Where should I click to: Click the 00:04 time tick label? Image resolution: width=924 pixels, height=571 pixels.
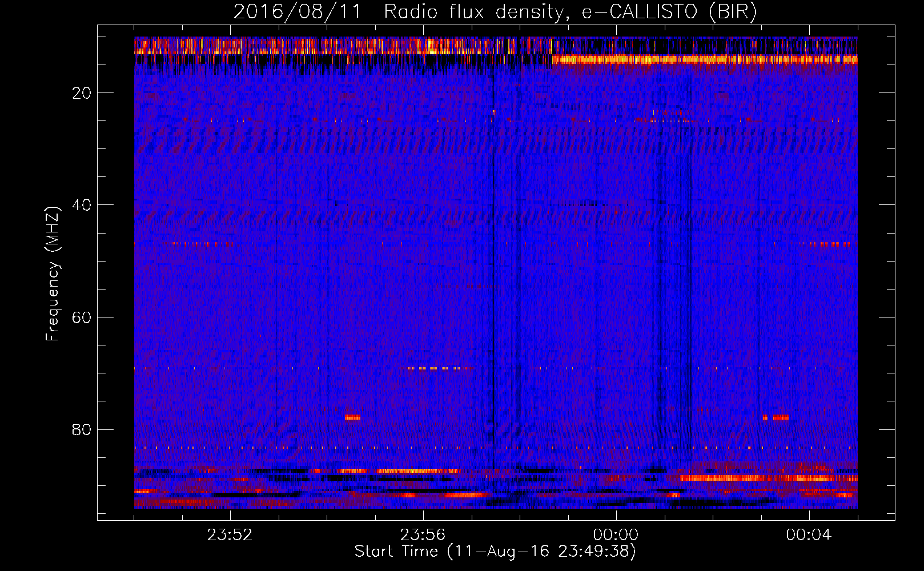(x=809, y=535)
